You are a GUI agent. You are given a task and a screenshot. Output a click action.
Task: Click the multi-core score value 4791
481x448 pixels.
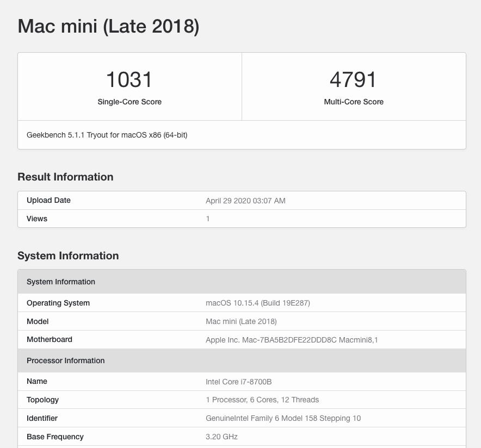pos(353,80)
